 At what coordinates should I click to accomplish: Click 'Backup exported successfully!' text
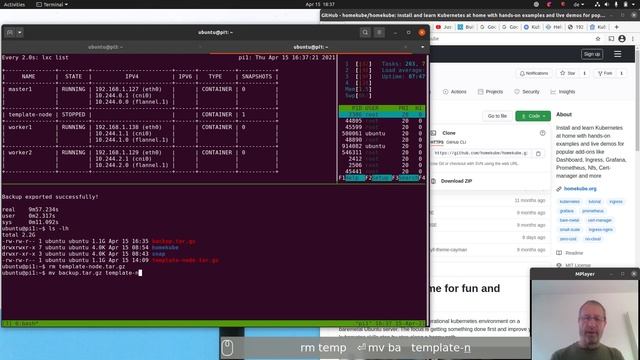click(x=50, y=197)
